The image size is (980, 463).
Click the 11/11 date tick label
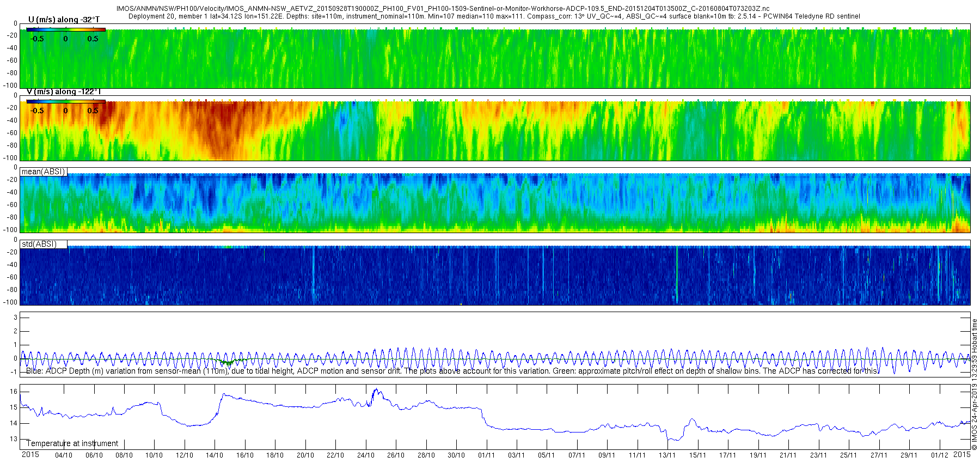(x=638, y=455)
